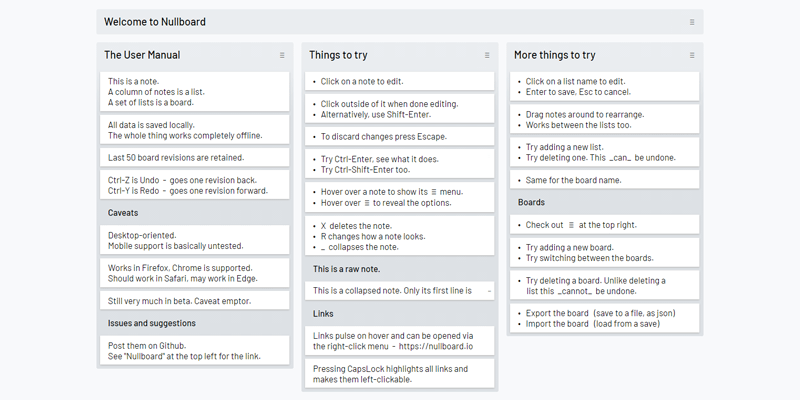
Task: Click the Export the board note
Action: click(x=604, y=318)
